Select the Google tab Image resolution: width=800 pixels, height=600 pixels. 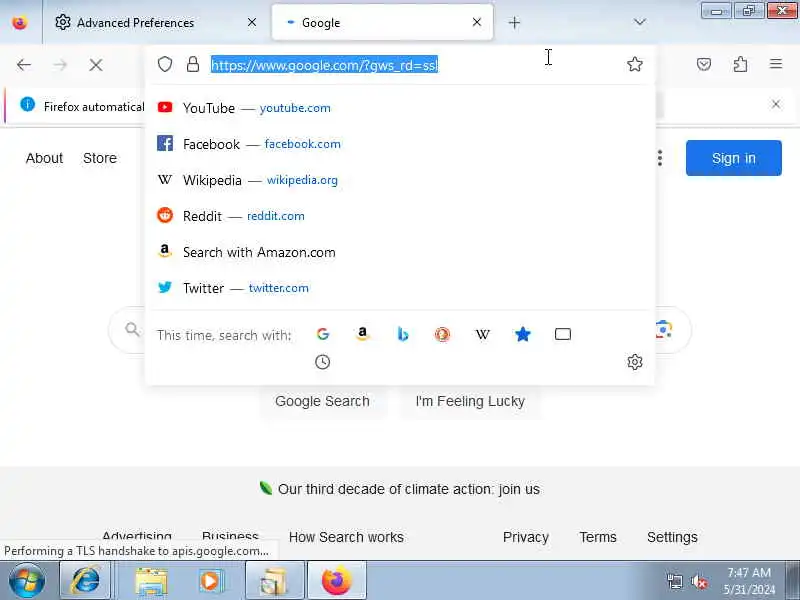(383, 22)
